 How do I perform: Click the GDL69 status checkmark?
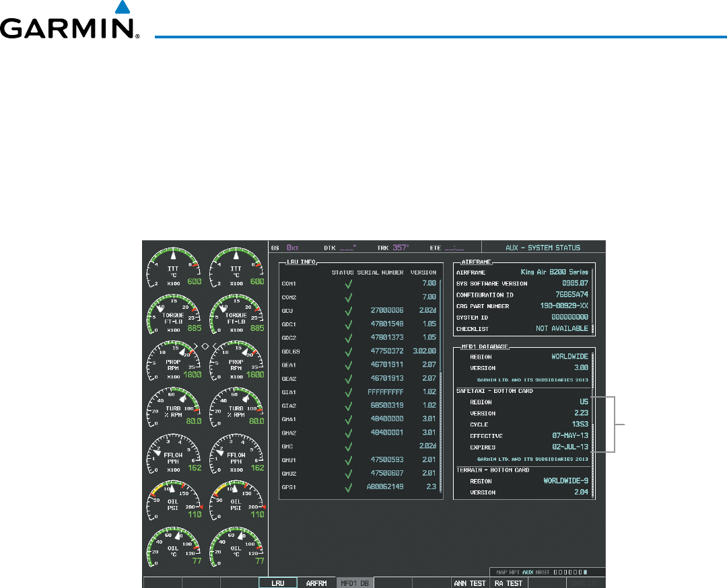(x=348, y=352)
